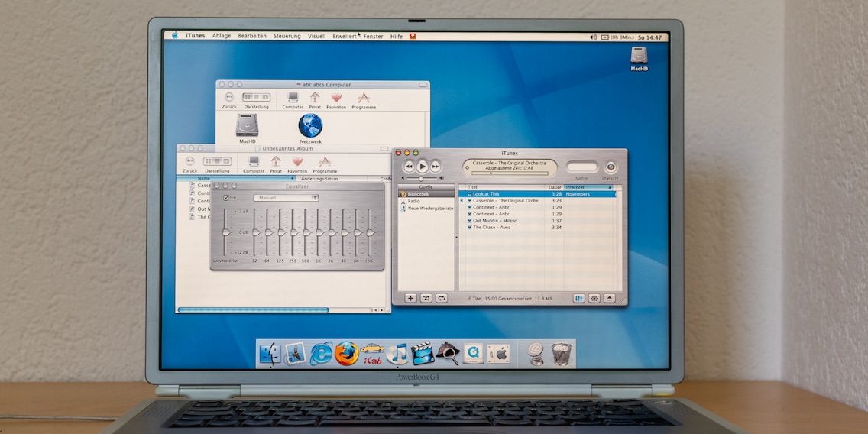Launch iCab browser from the Dock
This screenshot has width=868, height=434.
click(x=372, y=353)
